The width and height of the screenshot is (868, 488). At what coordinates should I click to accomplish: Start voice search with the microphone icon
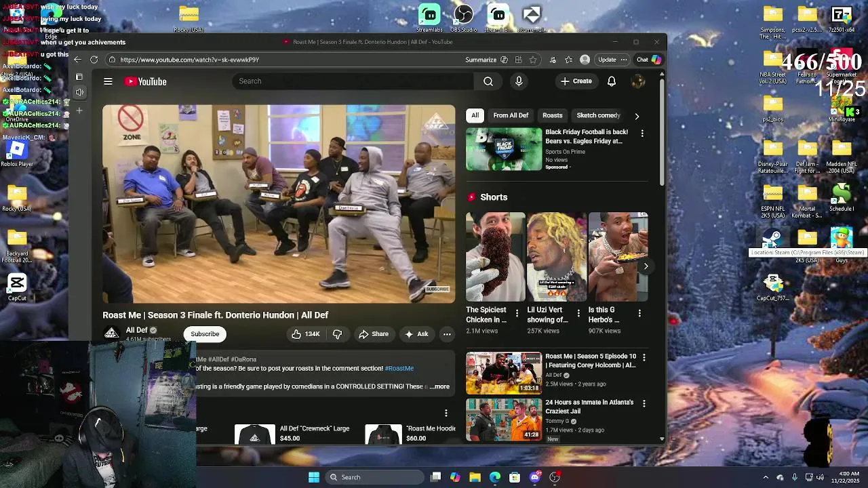(x=519, y=81)
